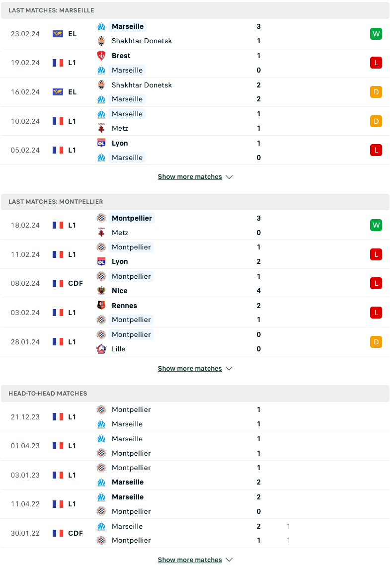Click the Brest club badge

[102, 56]
